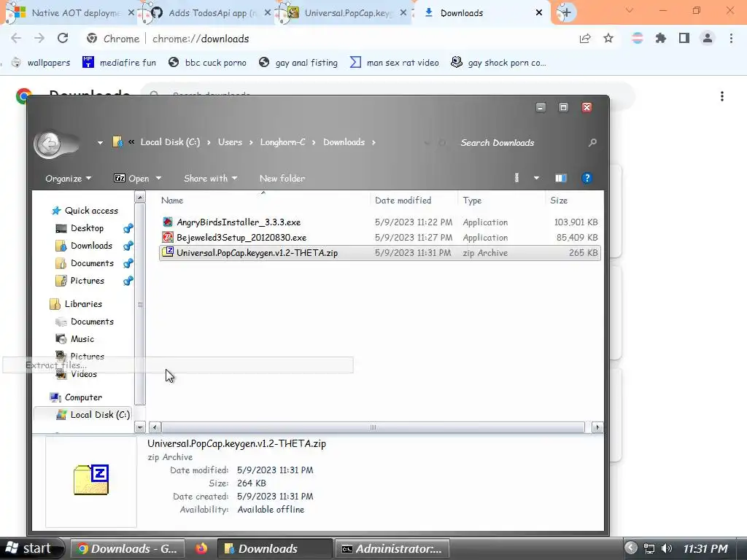Open the Organize menu
Image resolution: width=747 pixels, height=560 pixels.
pos(68,179)
